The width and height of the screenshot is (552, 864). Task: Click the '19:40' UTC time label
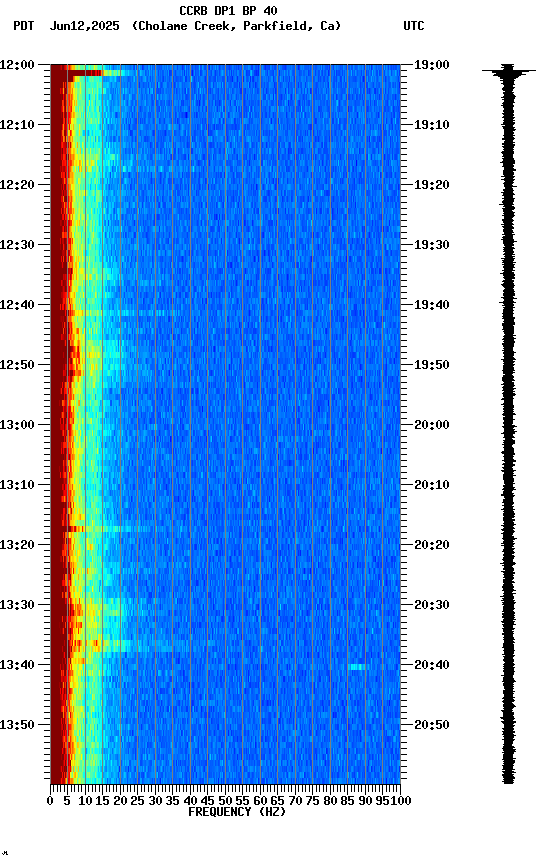pyautogui.click(x=432, y=305)
